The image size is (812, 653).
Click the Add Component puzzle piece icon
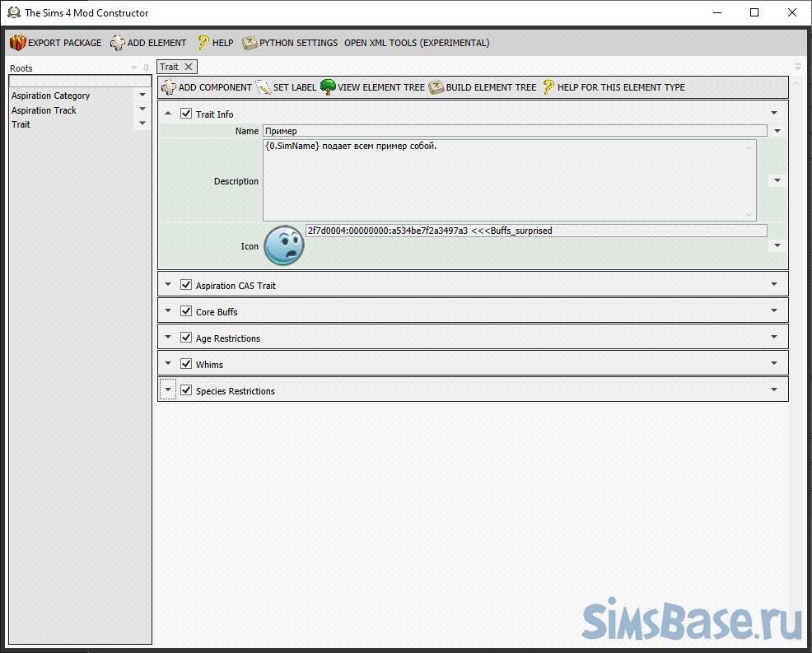169,87
